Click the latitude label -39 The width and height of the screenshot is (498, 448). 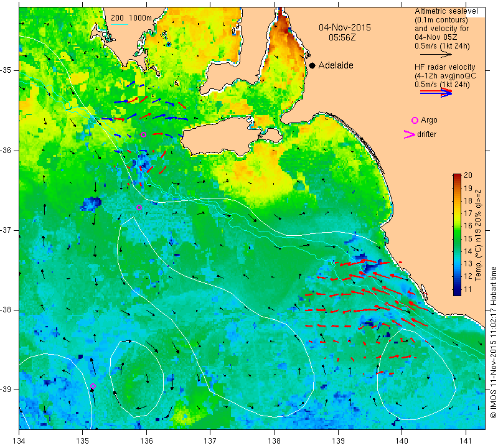[x=6, y=390]
